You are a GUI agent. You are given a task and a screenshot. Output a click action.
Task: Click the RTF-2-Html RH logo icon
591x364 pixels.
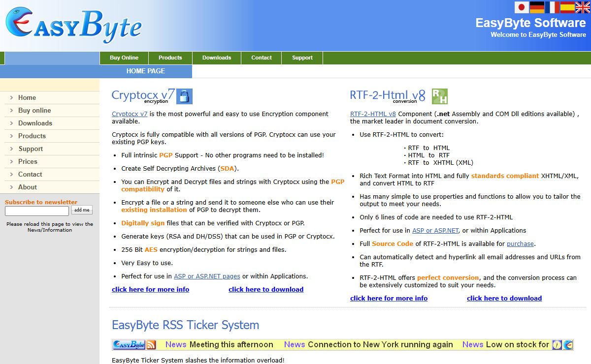point(439,96)
